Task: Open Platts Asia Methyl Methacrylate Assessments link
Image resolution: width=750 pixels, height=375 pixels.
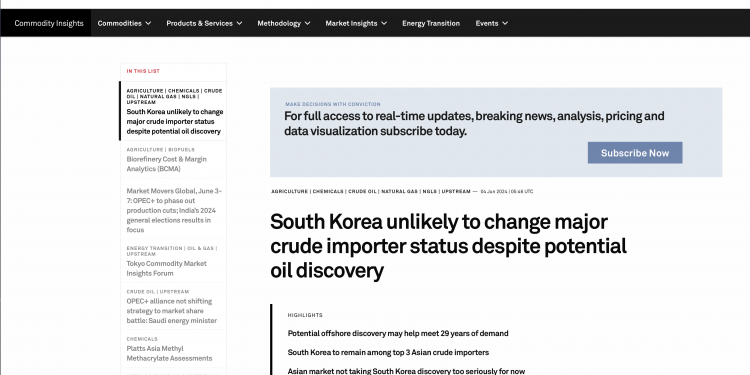Action: 169,353
